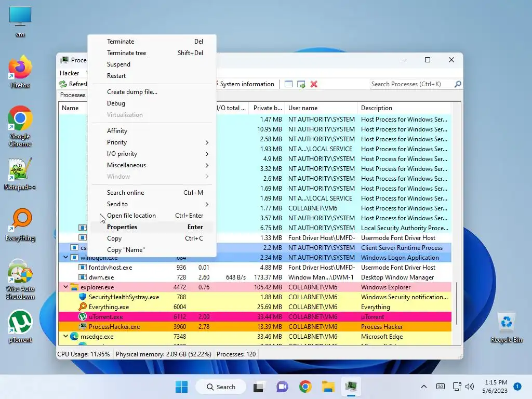The height and width of the screenshot is (399, 532).
Task: Click the red X terminate window icon
Action: 314,84
